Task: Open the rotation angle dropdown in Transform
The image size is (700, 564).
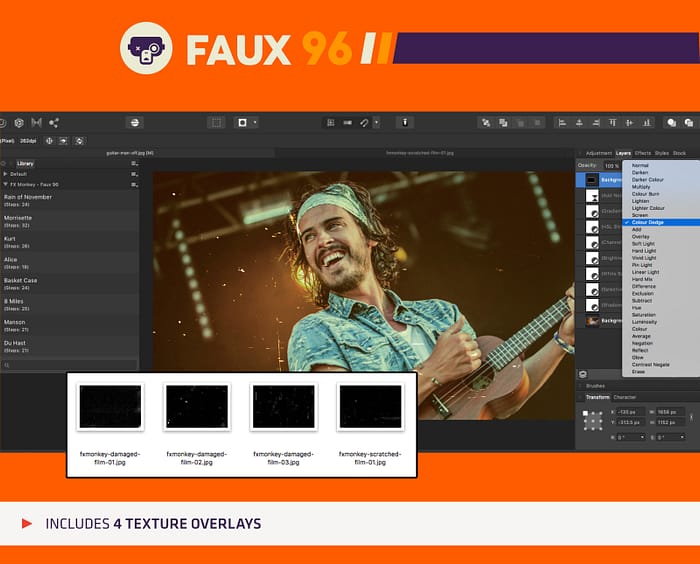Action: coord(642,437)
